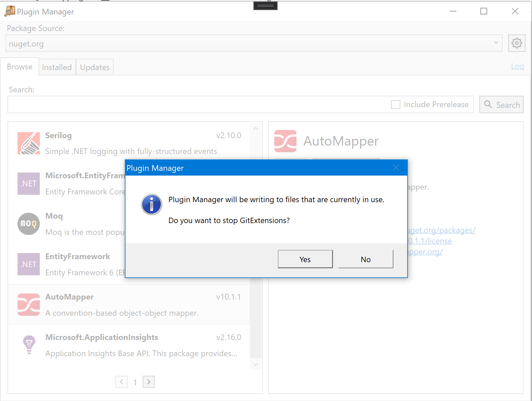The height and width of the screenshot is (401, 532).
Task: Select the Moq package name
Action: 54,216
